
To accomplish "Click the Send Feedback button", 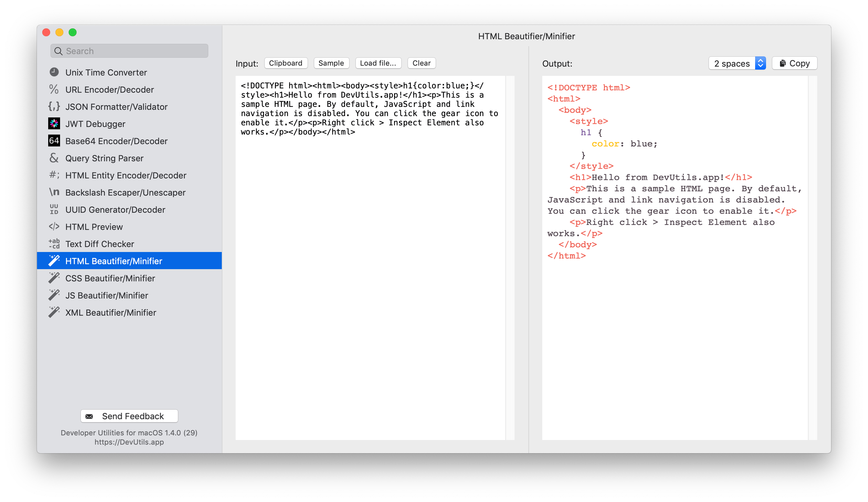I will tap(129, 416).
